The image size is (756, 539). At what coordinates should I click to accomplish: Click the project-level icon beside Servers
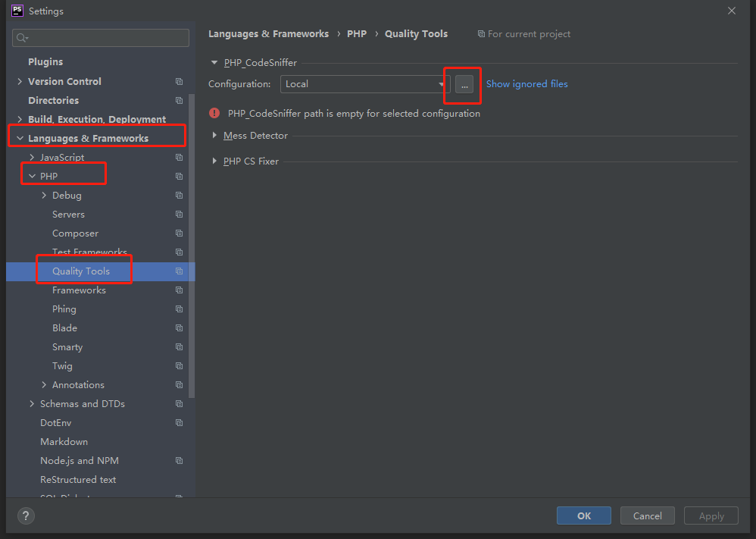(180, 215)
